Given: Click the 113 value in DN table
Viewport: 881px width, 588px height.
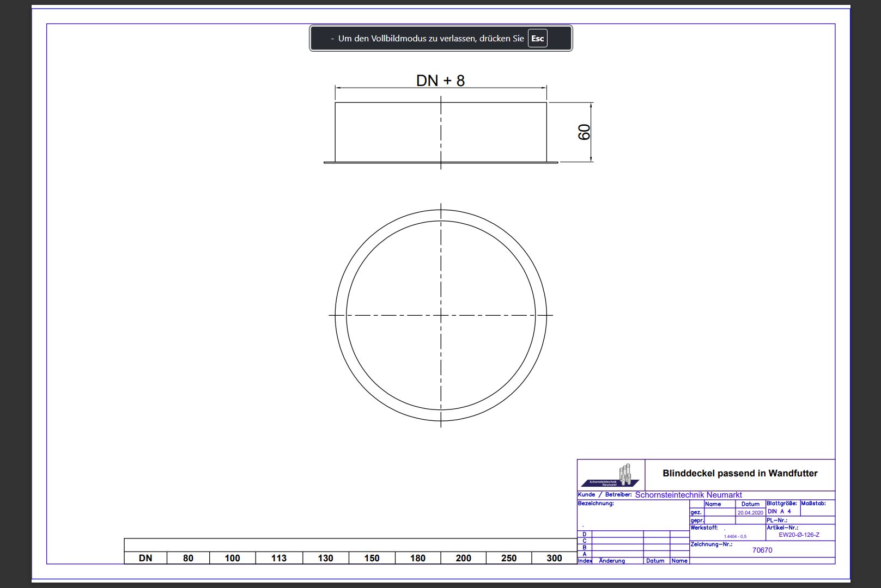Looking at the screenshot, I should [278, 558].
